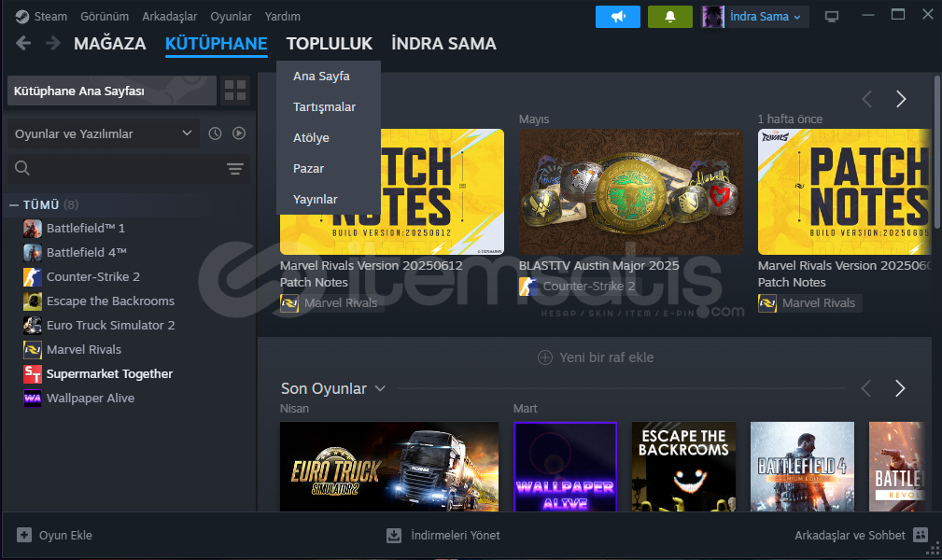Screen dimensions: 942x560
Task: Switch to the KÜTÜPHANE tab
Action: [217, 43]
